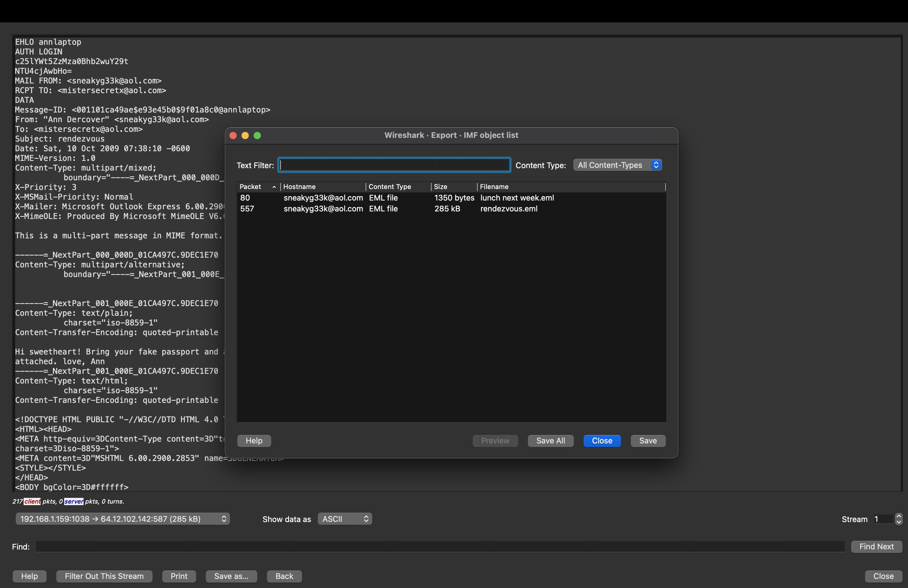Select the rendezvous.eml row
Viewport: 908px width, 588px height.
click(x=508, y=209)
